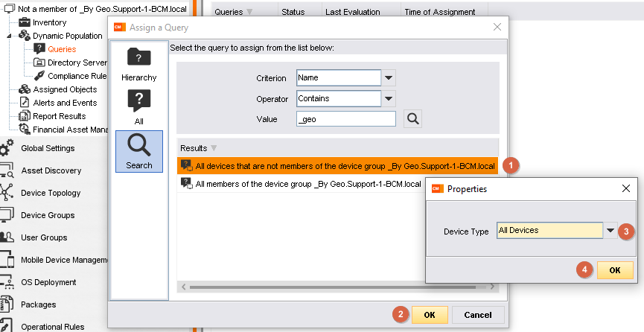Click the Mobile Device Management icon
Viewport: 644px width, 332px height.
(x=7, y=260)
